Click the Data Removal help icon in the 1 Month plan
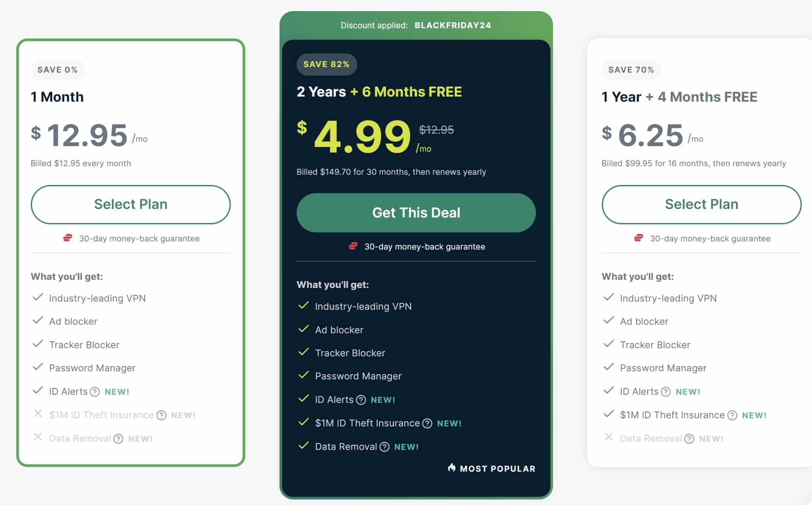This screenshot has height=505, width=812. point(118,439)
